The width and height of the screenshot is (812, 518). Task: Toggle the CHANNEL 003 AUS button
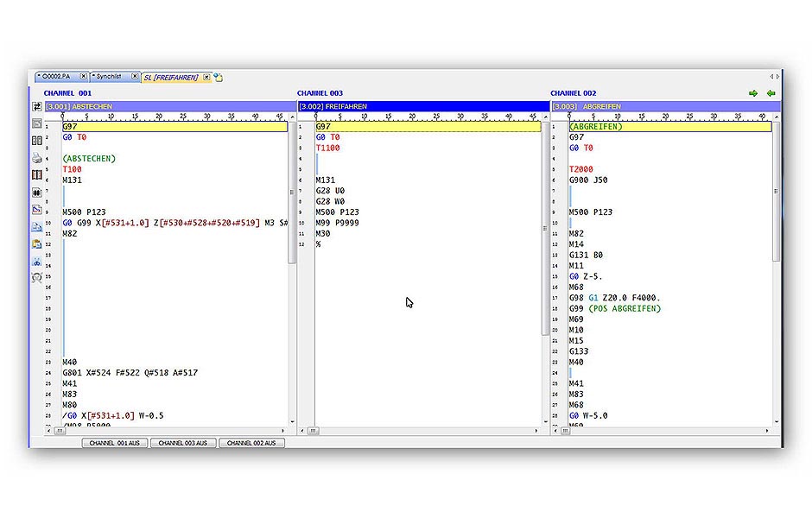point(183,443)
